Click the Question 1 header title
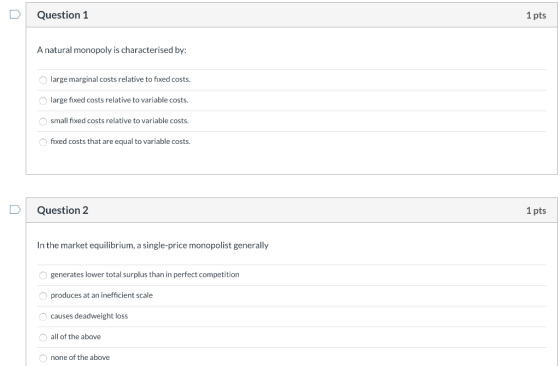Image resolution: width=560 pixels, height=366 pixels. (x=62, y=15)
